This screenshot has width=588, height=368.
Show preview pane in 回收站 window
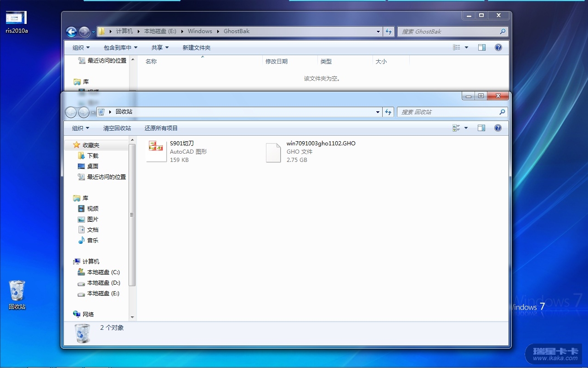click(481, 128)
